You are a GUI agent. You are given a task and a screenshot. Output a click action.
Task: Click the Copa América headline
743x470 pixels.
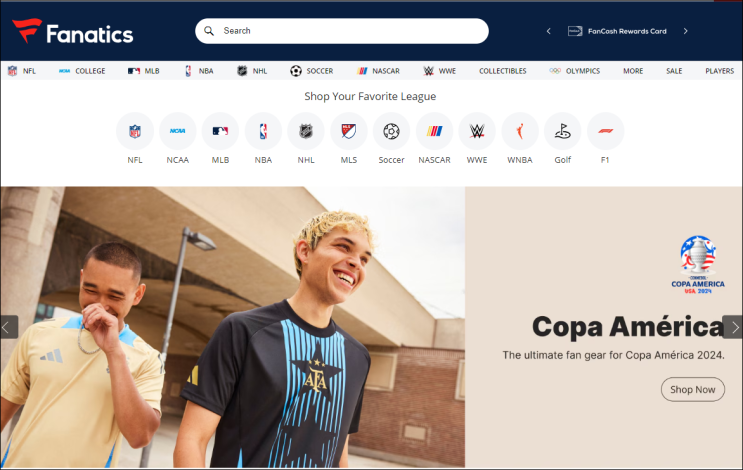pos(627,326)
